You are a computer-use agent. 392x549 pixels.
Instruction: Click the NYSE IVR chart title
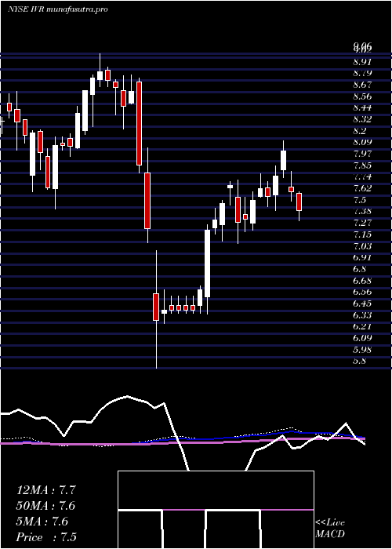click(x=57, y=9)
